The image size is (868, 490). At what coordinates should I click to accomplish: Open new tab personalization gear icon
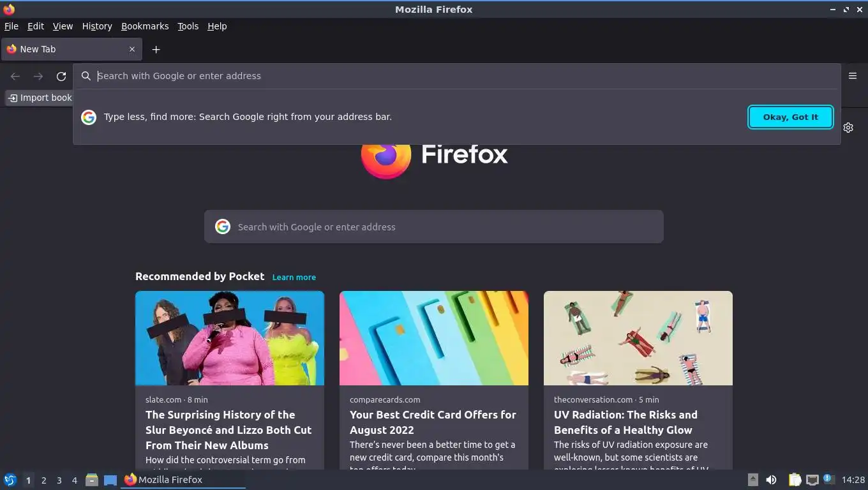848,128
